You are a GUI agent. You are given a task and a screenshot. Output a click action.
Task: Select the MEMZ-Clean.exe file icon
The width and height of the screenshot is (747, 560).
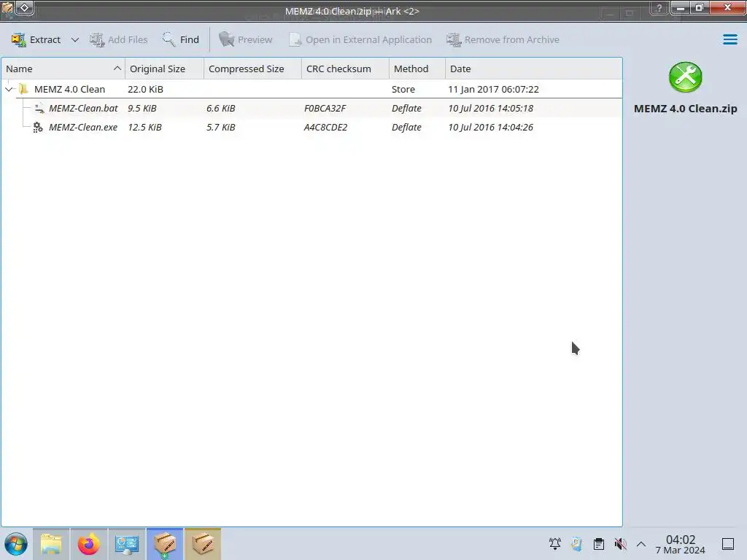38,127
